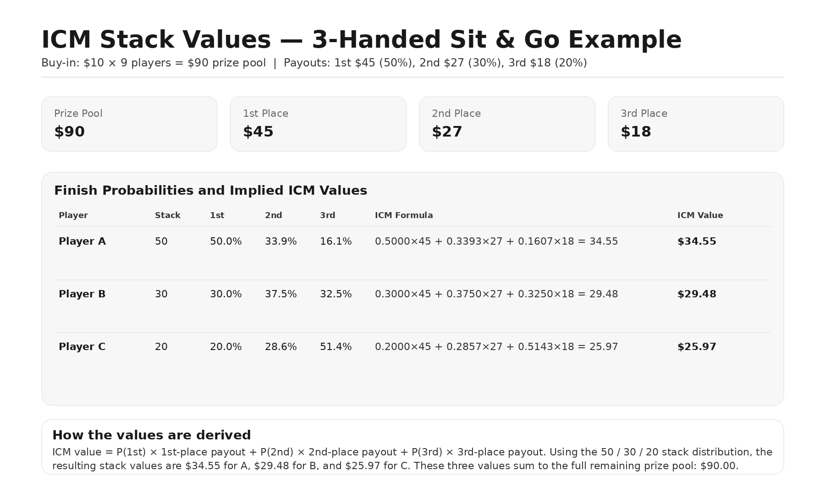Click Player B's 37.5% second-place probability
The height and width of the screenshot is (504, 825).
(280, 294)
